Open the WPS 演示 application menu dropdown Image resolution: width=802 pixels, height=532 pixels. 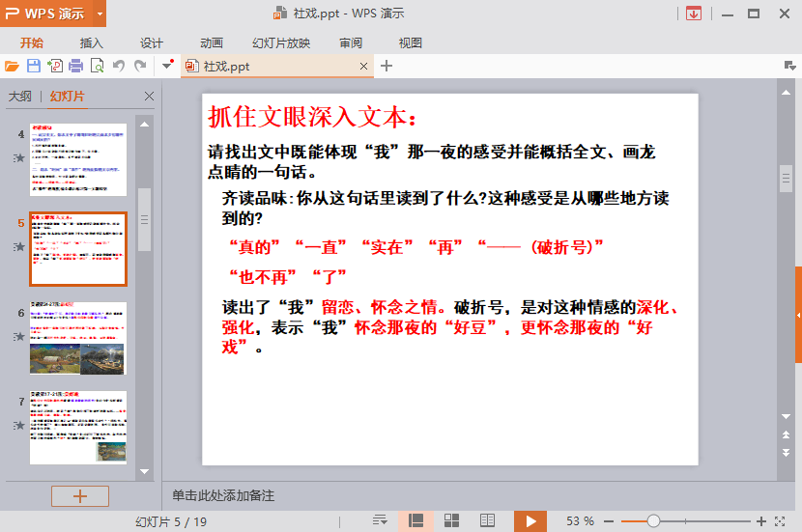100,14
